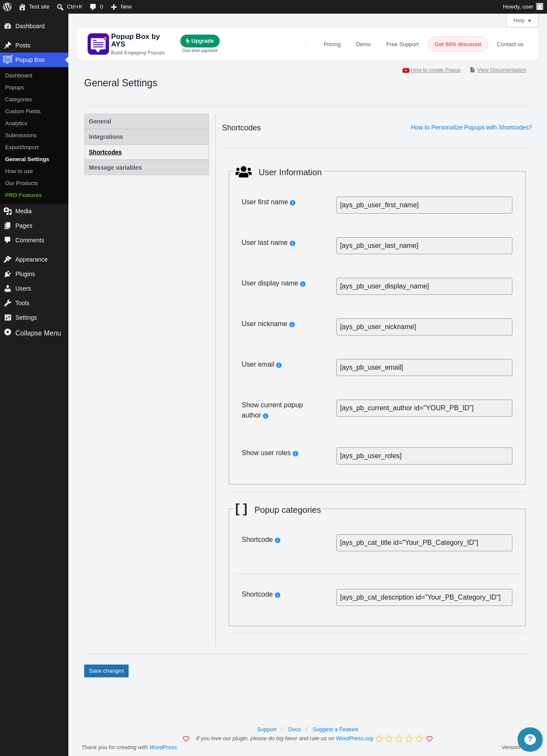
Task: Click info icon beside category description Shortcode
Action: point(278,595)
